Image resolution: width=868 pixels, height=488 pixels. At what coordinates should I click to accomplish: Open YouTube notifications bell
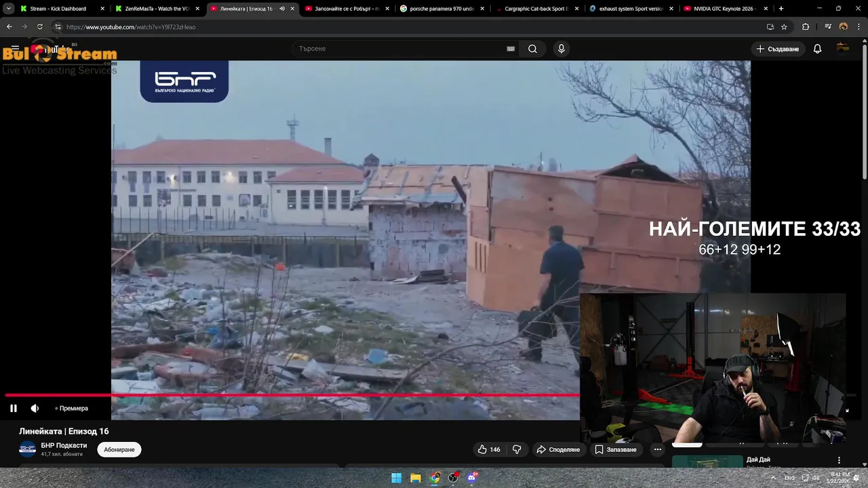point(817,49)
